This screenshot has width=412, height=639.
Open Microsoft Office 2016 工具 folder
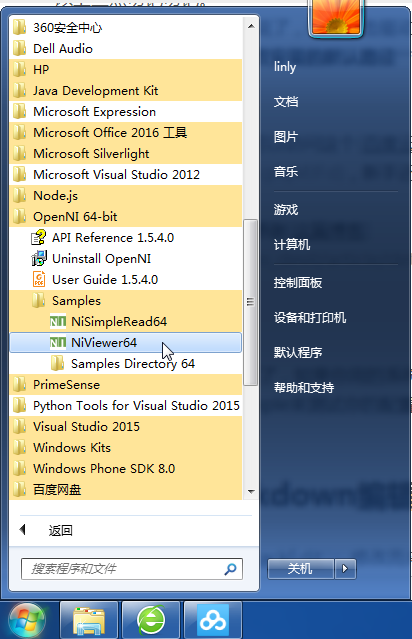[x=126, y=132]
